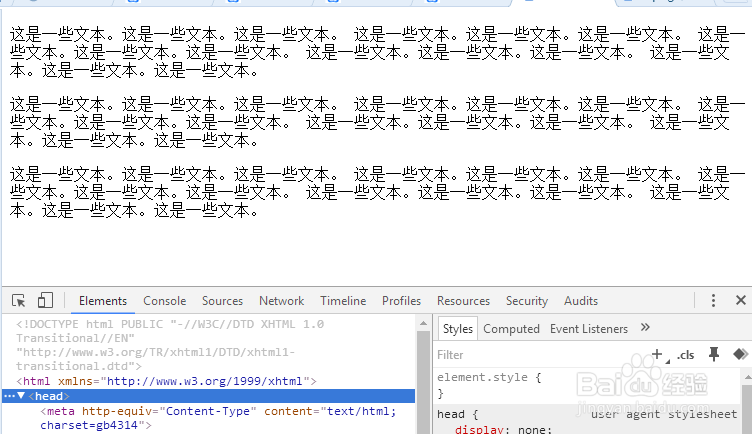
Task: Switch to the Resources tab
Action: [463, 301]
